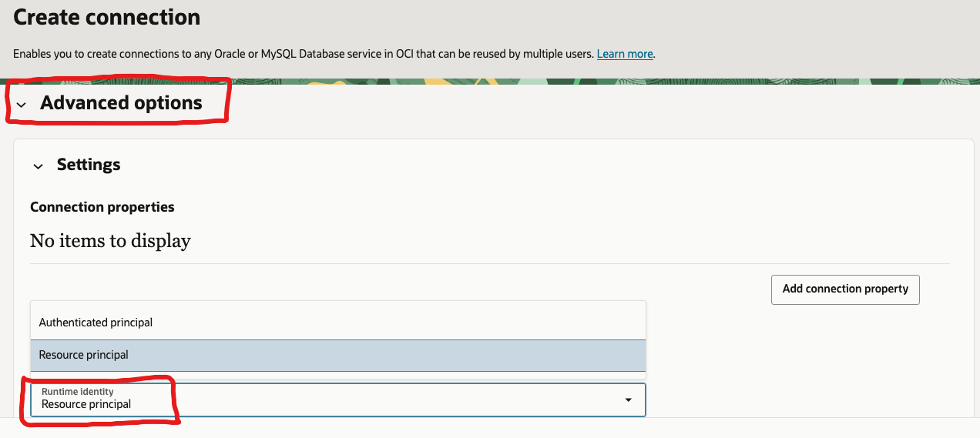Click the Runtime identity small label
The image size is (980, 438).
(x=77, y=392)
